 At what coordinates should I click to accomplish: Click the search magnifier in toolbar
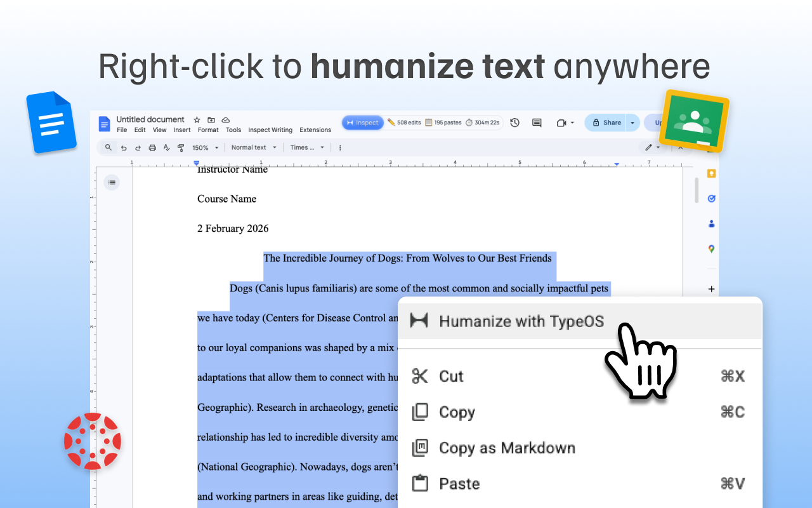point(108,147)
